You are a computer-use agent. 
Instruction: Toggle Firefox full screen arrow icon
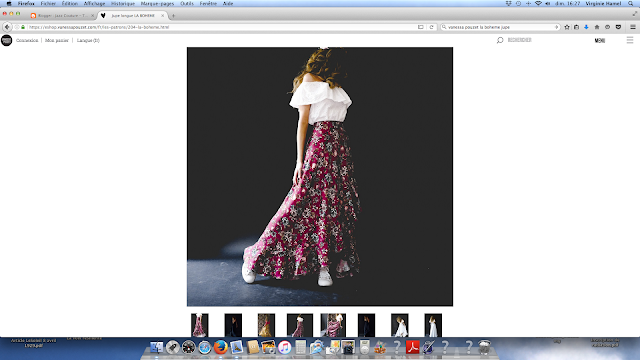pyautogui.click(x=635, y=14)
